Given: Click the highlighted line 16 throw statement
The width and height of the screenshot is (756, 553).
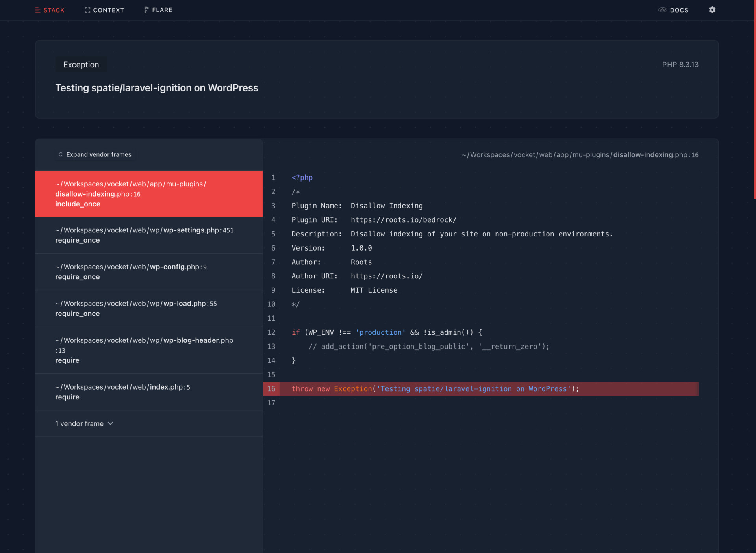Looking at the screenshot, I should click(435, 389).
